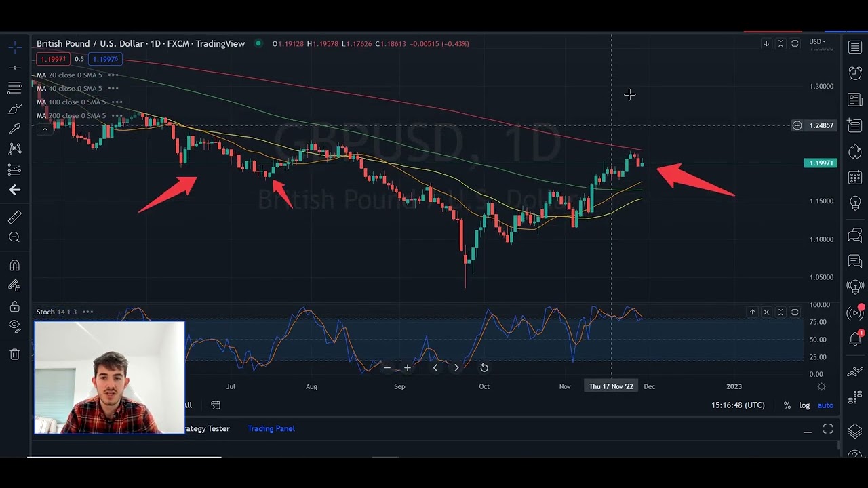Viewport: 868px width, 488px height.
Task: Select the zoom in tool
Action: click(x=14, y=237)
